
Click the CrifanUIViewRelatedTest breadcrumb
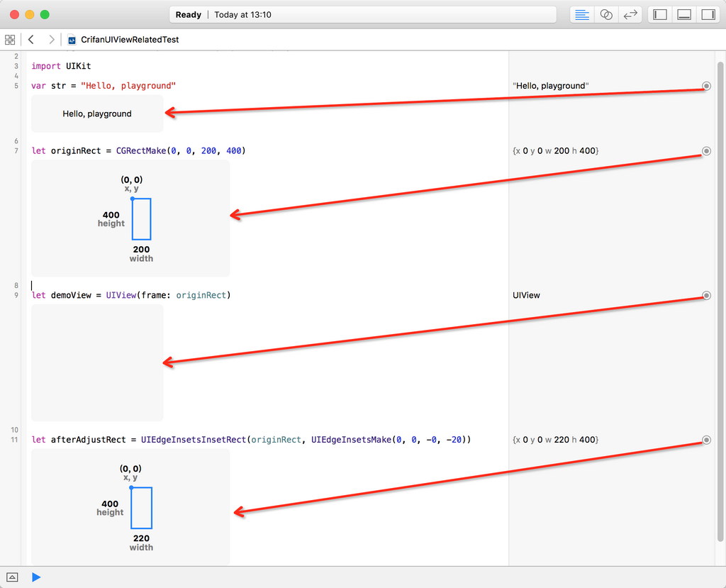pyautogui.click(x=130, y=40)
